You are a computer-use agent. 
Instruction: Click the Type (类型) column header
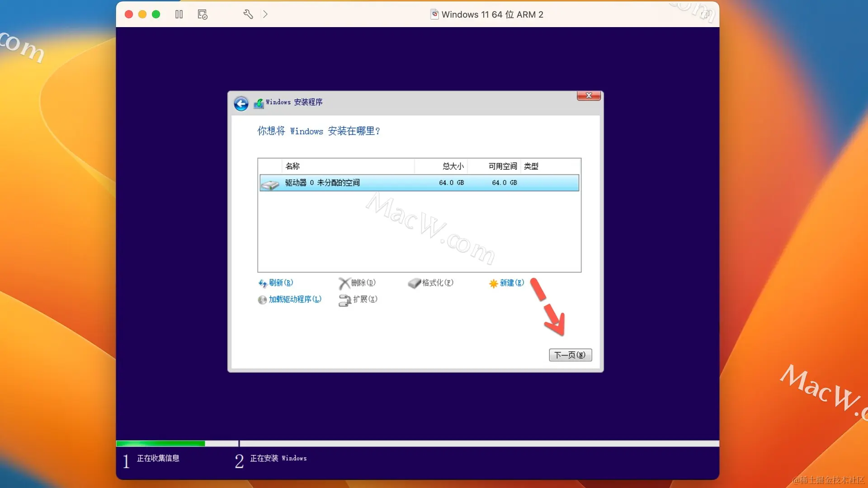pyautogui.click(x=531, y=166)
